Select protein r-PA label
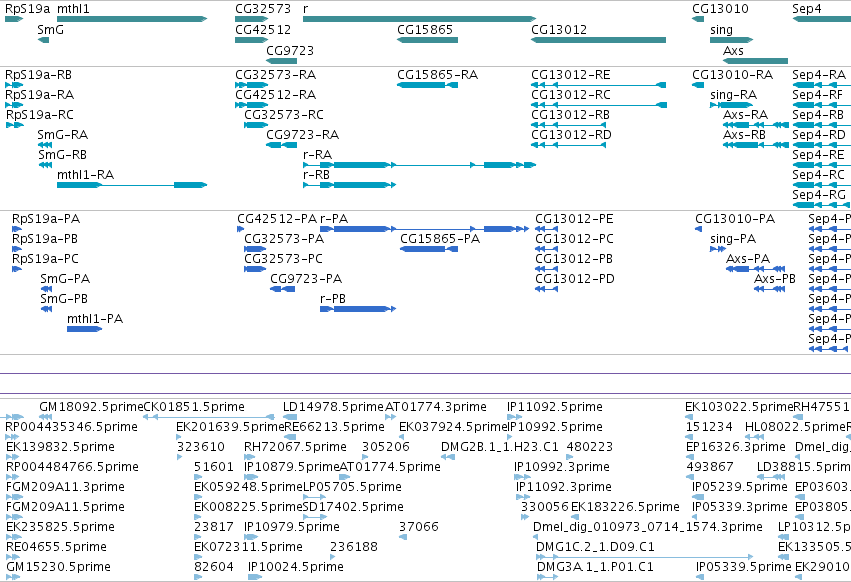Screen dimensions: 851x582 point(334,219)
